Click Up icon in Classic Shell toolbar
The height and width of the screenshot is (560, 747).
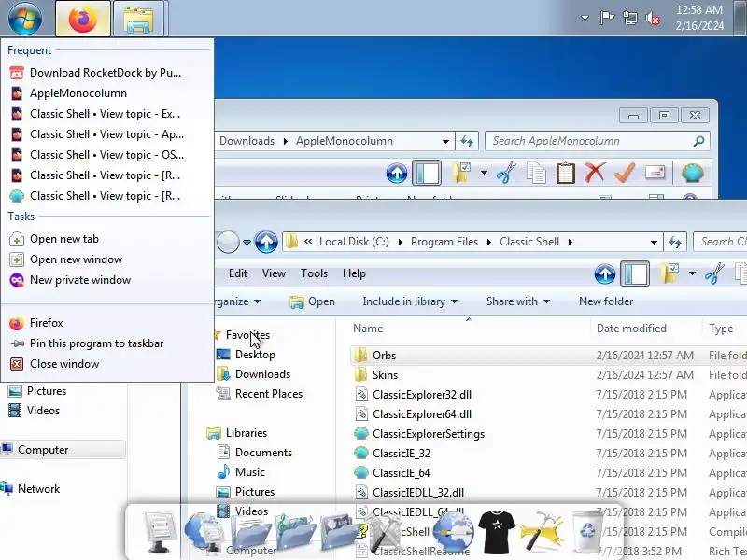click(x=605, y=274)
